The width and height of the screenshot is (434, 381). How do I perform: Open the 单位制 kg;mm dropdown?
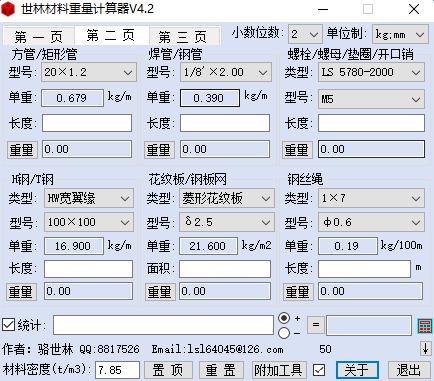pyautogui.click(x=400, y=34)
